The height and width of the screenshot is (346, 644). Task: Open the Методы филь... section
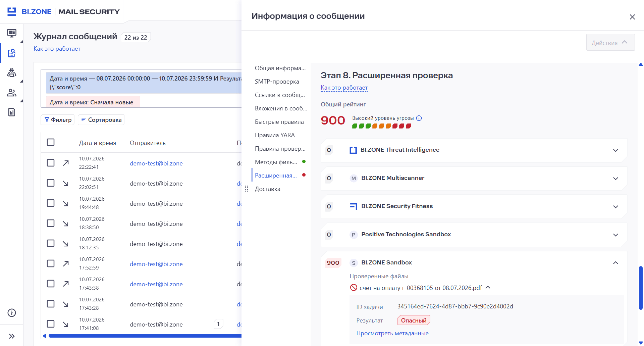click(x=276, y=162)
